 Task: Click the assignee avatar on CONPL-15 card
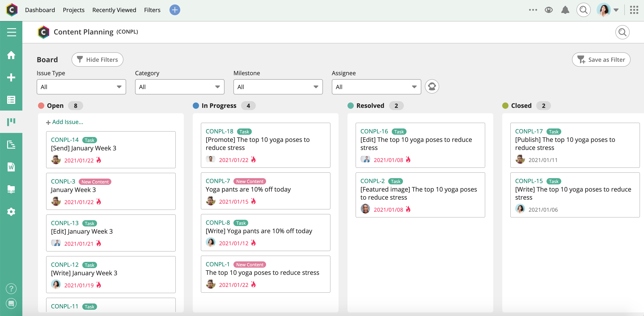[x=520, y=209]
